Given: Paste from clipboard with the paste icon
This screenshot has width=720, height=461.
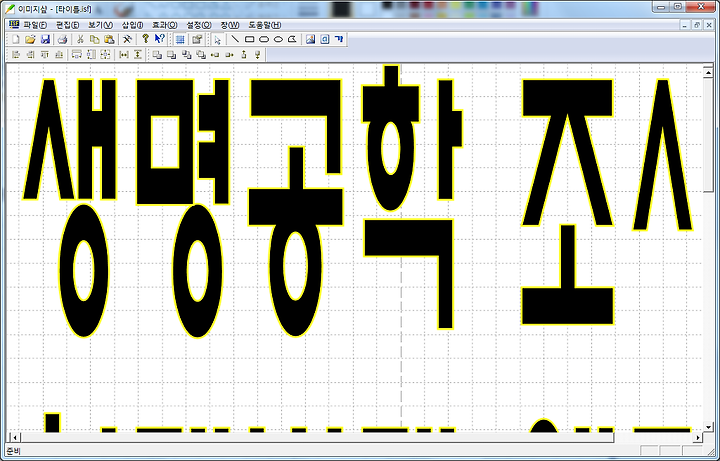Looking at the screenshot, I should tap(109, 39).
